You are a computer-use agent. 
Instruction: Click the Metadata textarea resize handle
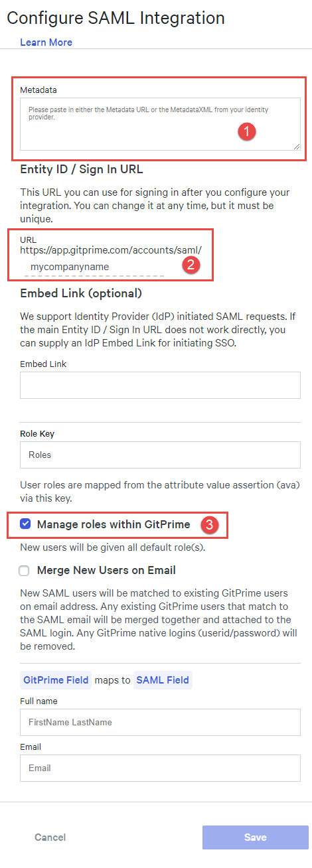click(x=297, y=147)
